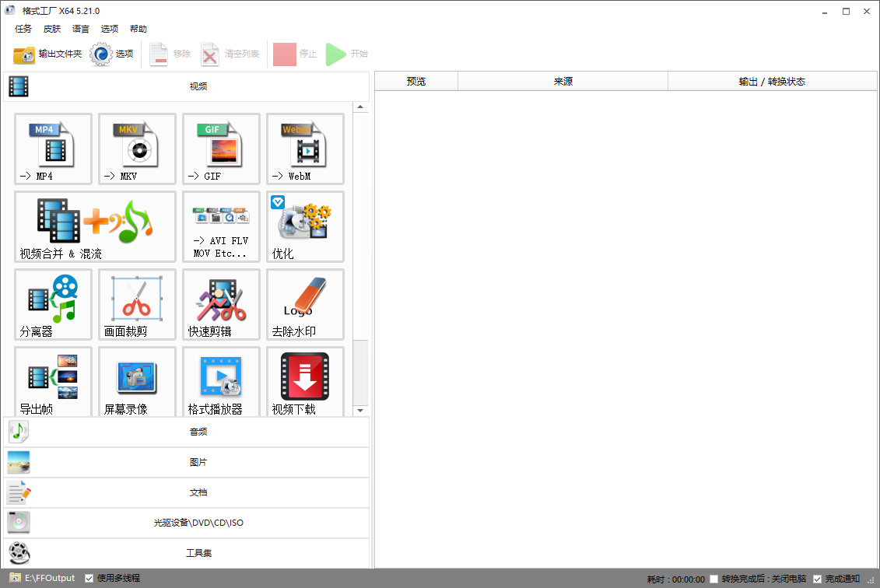This screenshot has width=880, height=588.
Task: Click the -> WebM conversion icon
Action: click(305, 149)
